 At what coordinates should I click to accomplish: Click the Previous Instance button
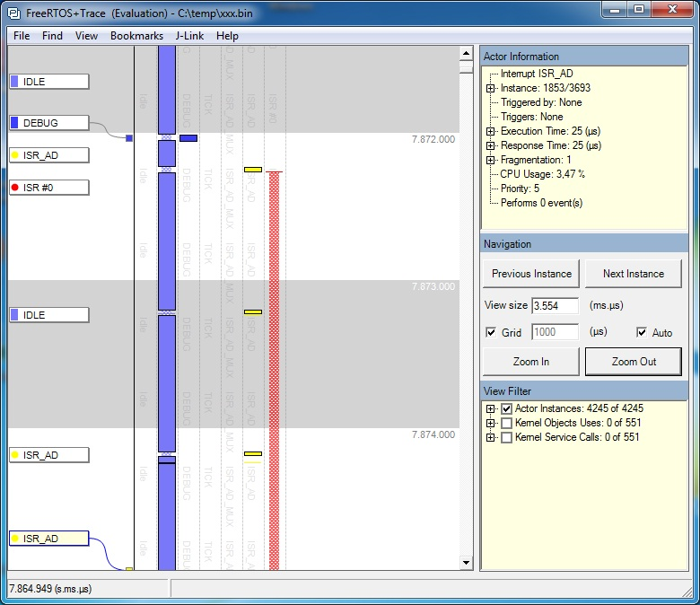click(x=531, y=274)
